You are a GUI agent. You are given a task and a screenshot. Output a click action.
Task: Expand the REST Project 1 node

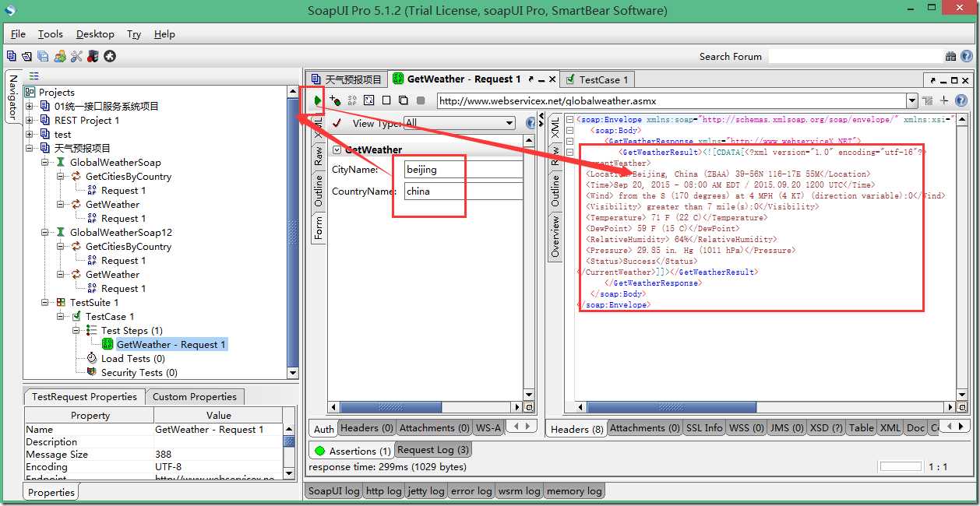pyautogui.click(x=30, y=121)
